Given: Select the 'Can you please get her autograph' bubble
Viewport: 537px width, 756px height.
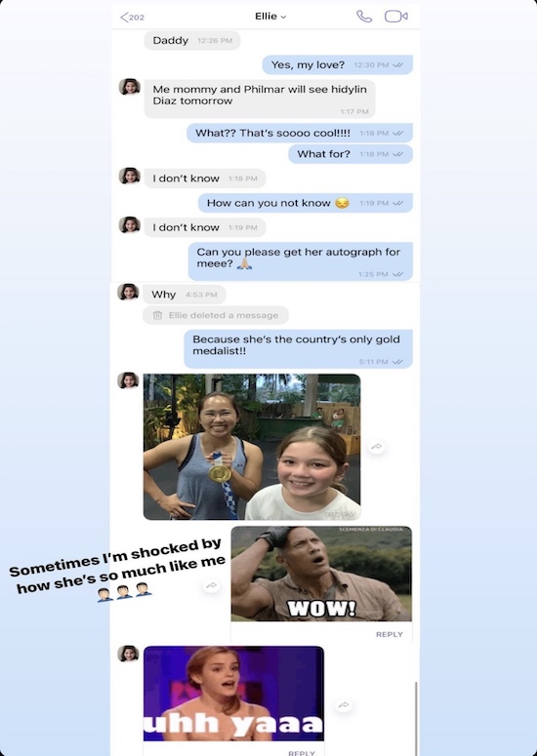Looking at the screenshot, I should pos(301,261).
